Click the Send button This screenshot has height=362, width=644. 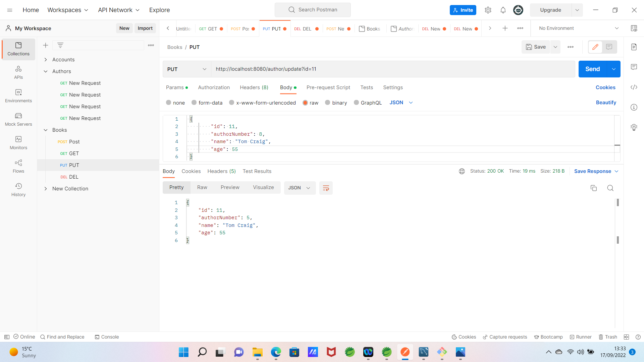pos(593,69)
